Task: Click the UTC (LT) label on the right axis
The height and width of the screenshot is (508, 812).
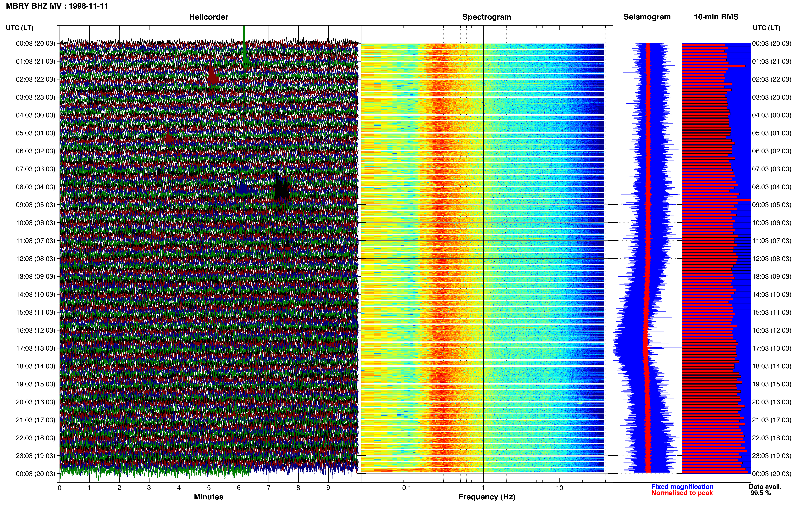Action: coord(766,28)
